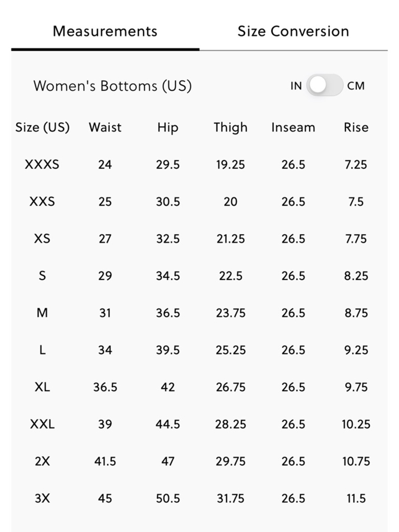Screen dimensions: 399x532
Task: Click the IN unit label
Action: (296, 86)
